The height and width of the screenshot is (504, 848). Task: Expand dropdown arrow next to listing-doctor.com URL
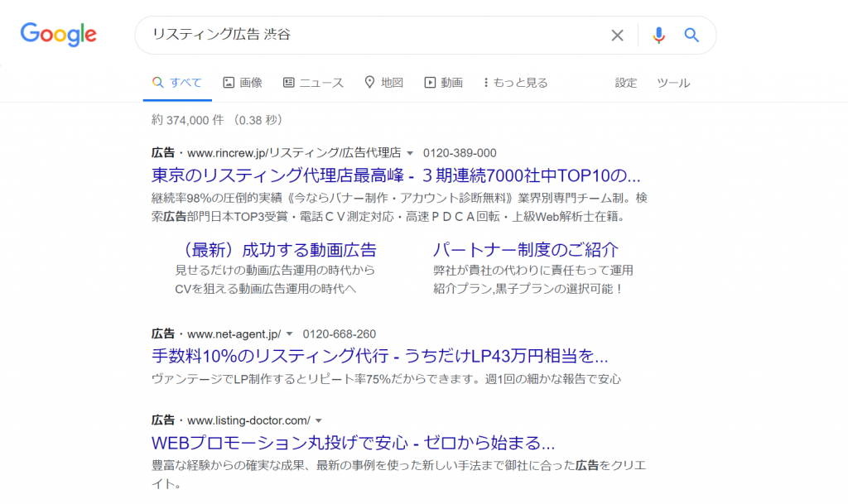click(x=319, y=420)
